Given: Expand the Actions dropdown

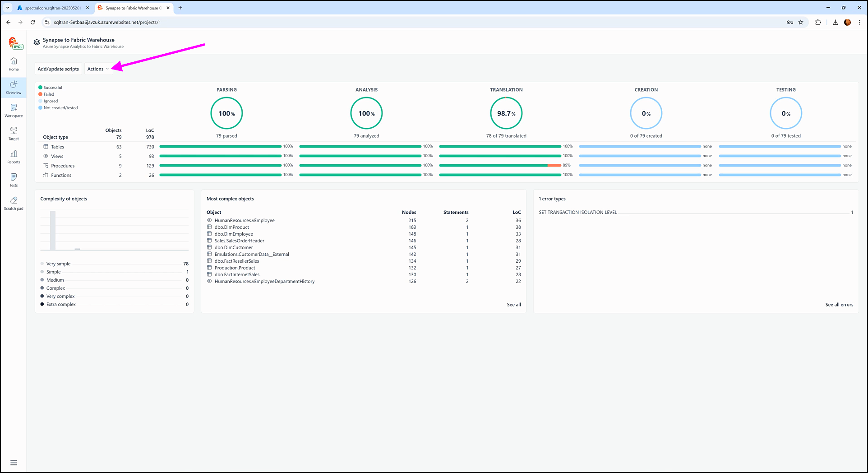Looking at the screenshot, I should 98,69.
